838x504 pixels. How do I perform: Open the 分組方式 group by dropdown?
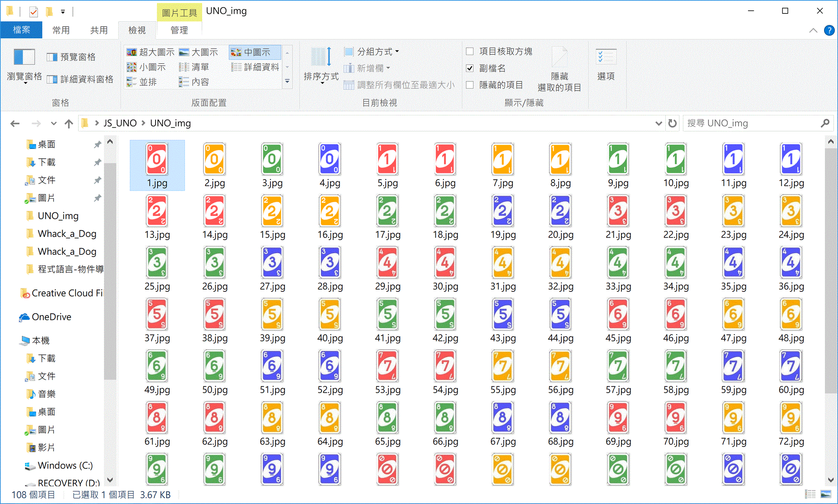372,52
